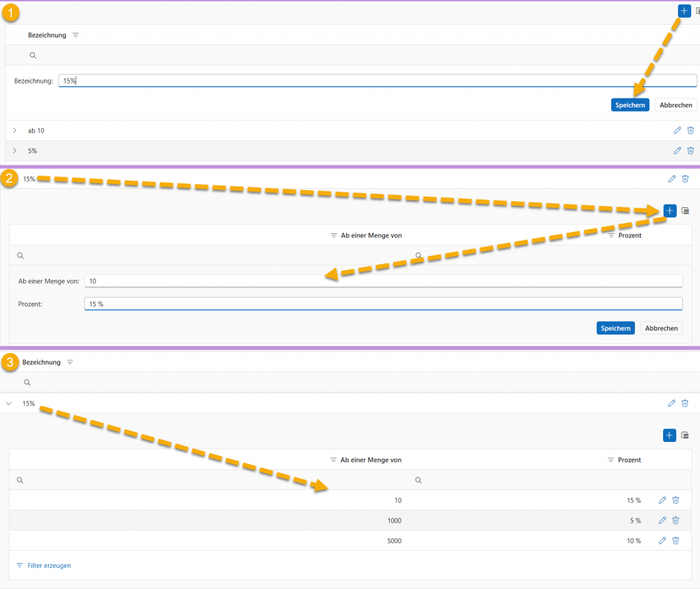
Task: Click the Prozent input containing 15 %
Action: [x=383, y=304]
